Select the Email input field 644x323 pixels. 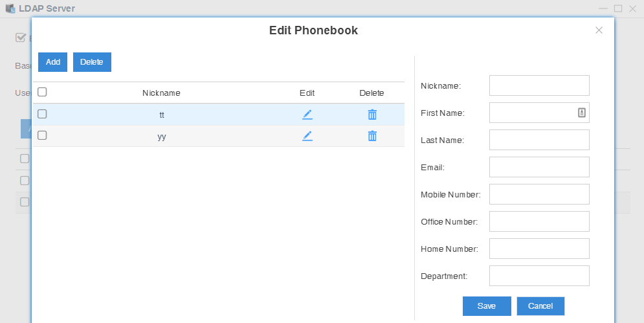(539, 167)
